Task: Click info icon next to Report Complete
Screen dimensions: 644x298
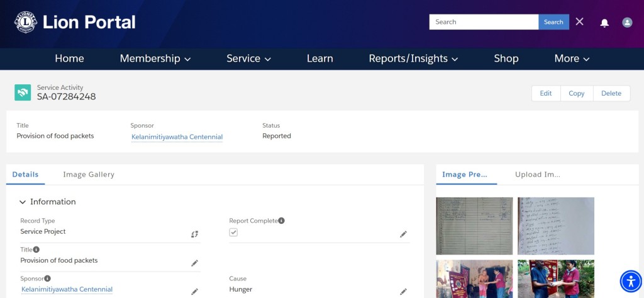Action: (x=281, y=221)
